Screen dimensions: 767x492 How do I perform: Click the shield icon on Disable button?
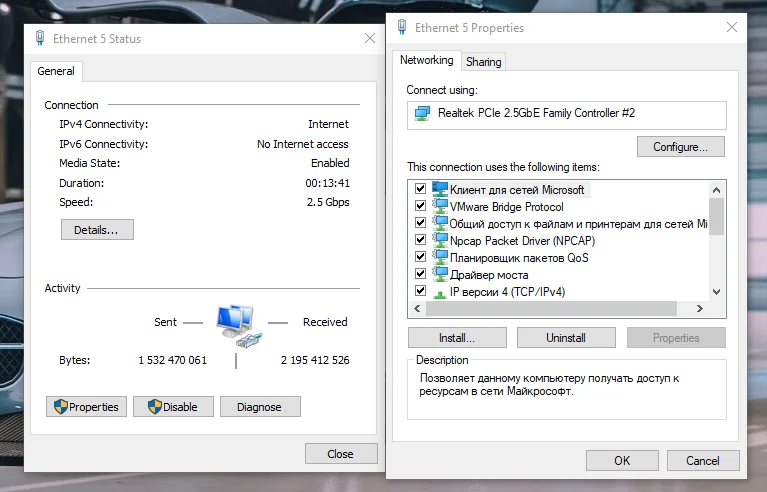click(x=155, y=406)
